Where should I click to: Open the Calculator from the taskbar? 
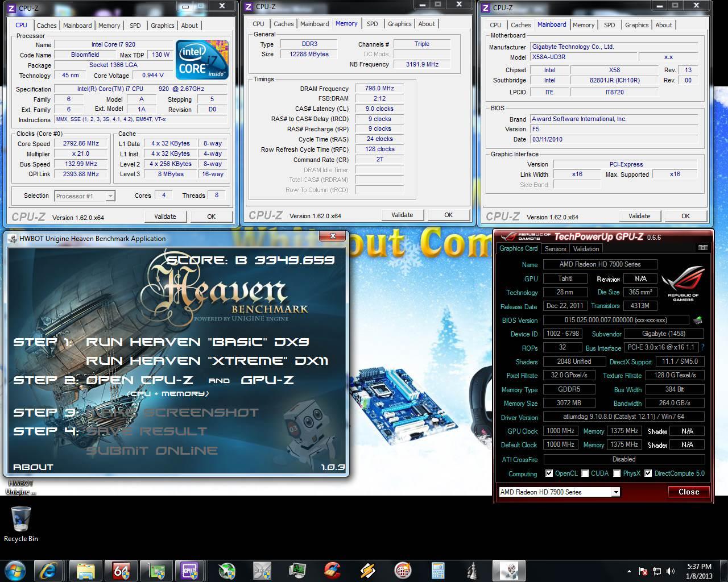437,570
